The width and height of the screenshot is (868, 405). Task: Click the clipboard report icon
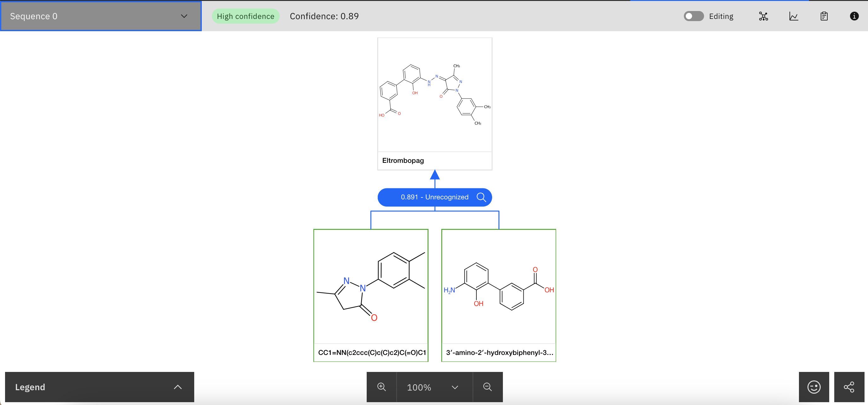824,16
